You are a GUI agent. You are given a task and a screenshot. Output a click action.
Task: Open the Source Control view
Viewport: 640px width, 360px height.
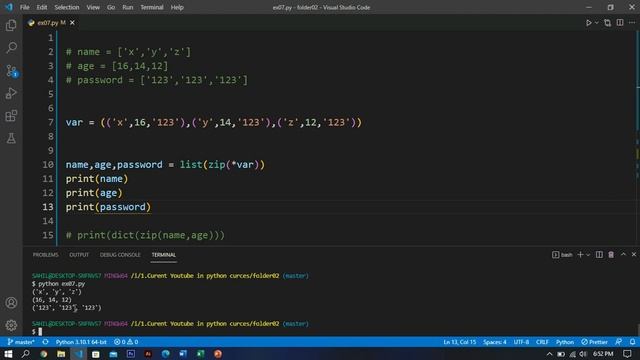tap(11, 71)
